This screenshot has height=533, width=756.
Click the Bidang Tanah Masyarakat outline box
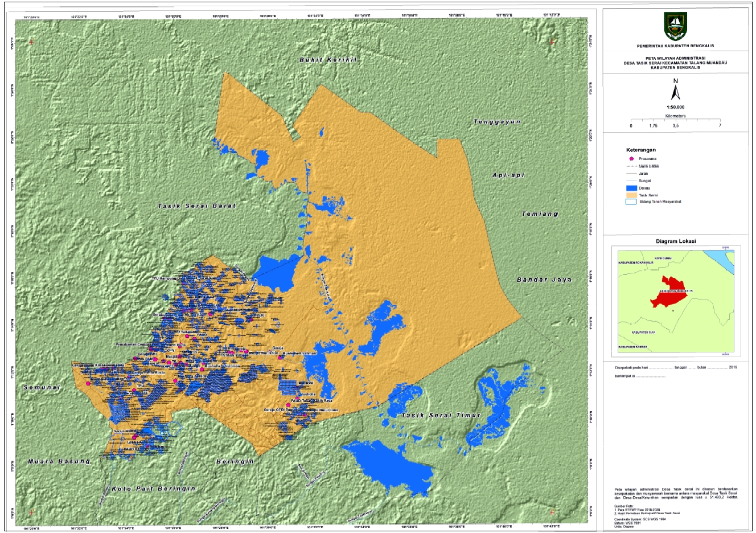pos(630,202)
